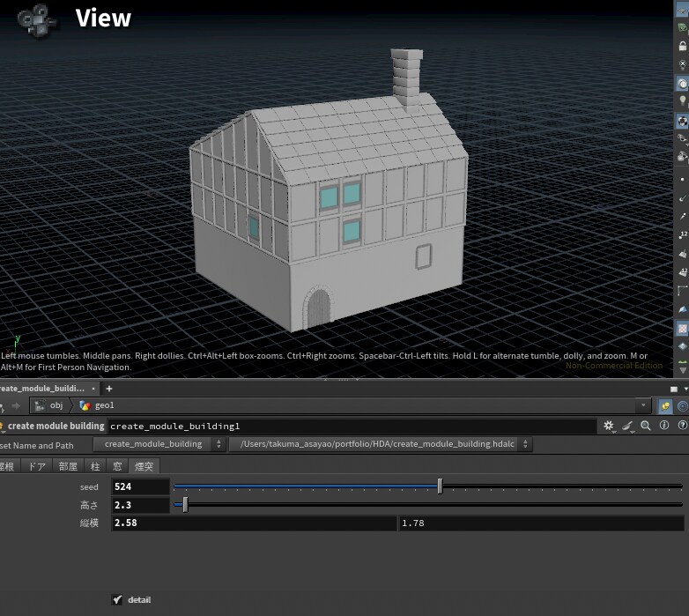This screenshot has height=616, width=689.
Task: Click the '高さ' parameter label
Action: [x=89, y=505]
